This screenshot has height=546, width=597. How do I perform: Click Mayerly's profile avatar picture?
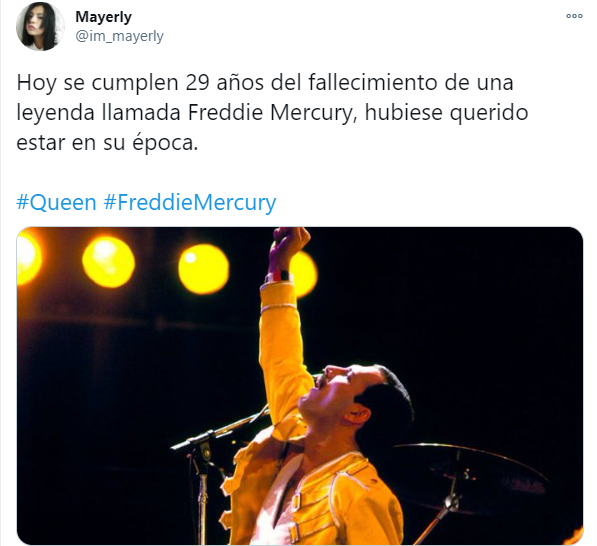coord(40,27)
